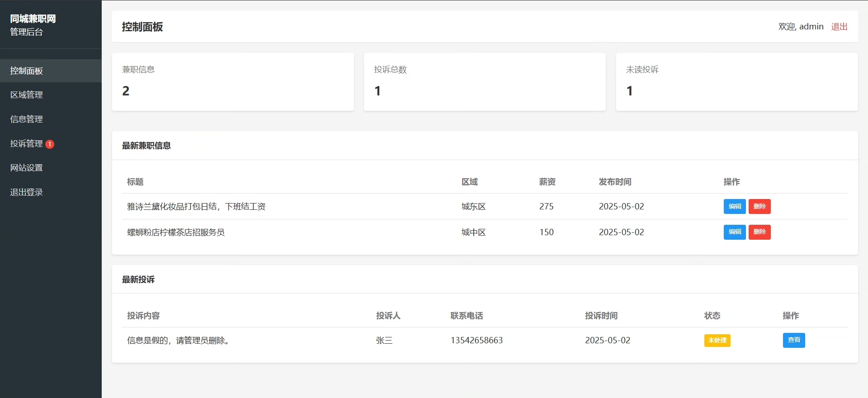Click the 兼职信息 statistics card
This screenshot has height=398, width=868.
[x=233, y=82]
